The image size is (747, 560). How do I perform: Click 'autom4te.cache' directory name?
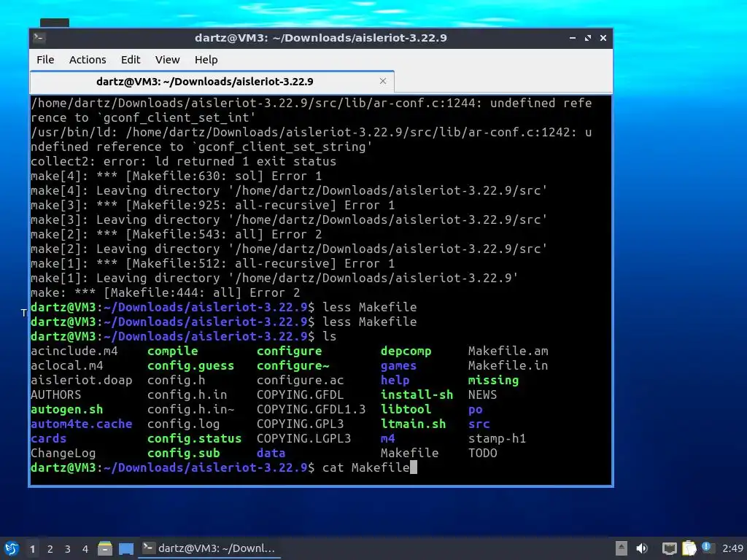[x=82, y=424]
